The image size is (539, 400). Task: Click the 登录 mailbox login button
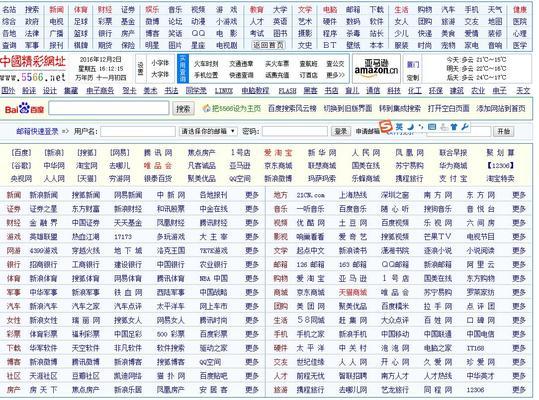pyautogui.click(x=341, y=131)
